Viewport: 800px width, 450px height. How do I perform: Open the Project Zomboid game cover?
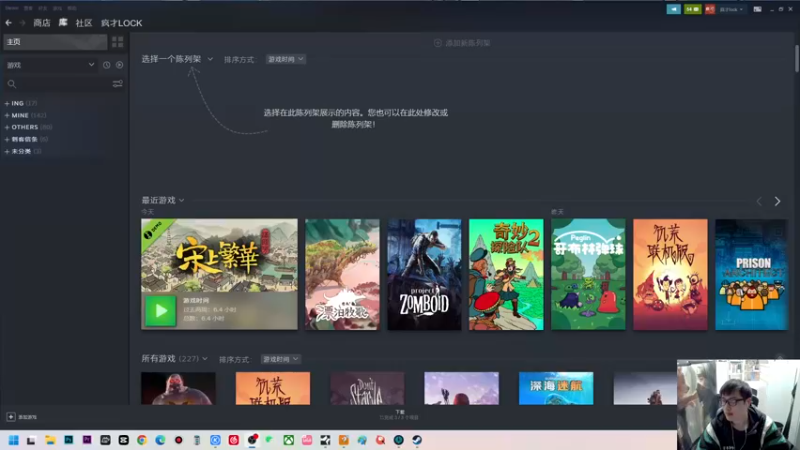coord(424,274)
